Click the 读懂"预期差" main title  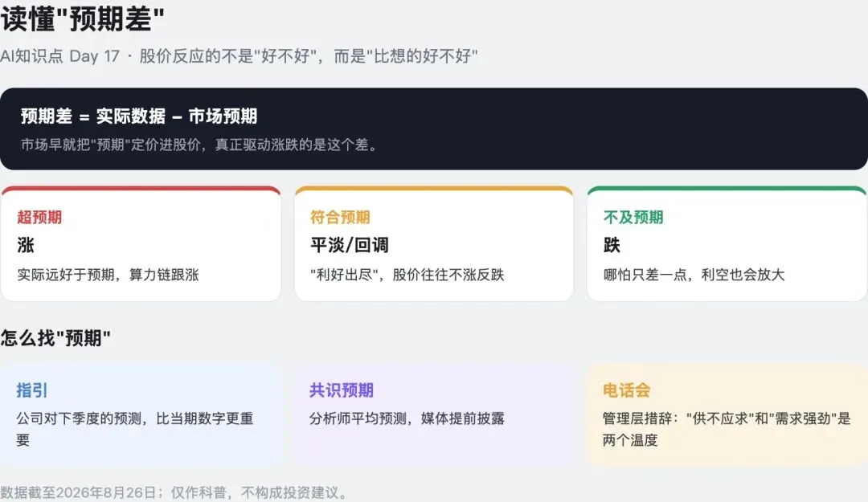(x=83, y=18)
